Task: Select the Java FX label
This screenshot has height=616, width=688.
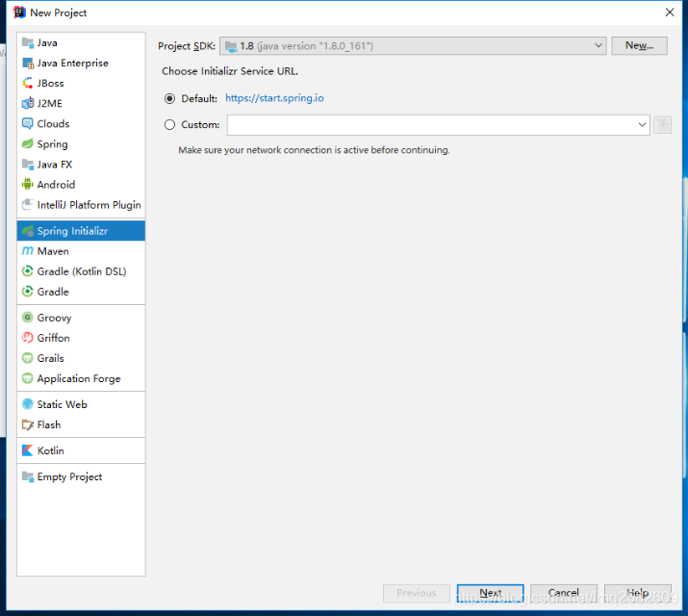Action: (55, 165)
